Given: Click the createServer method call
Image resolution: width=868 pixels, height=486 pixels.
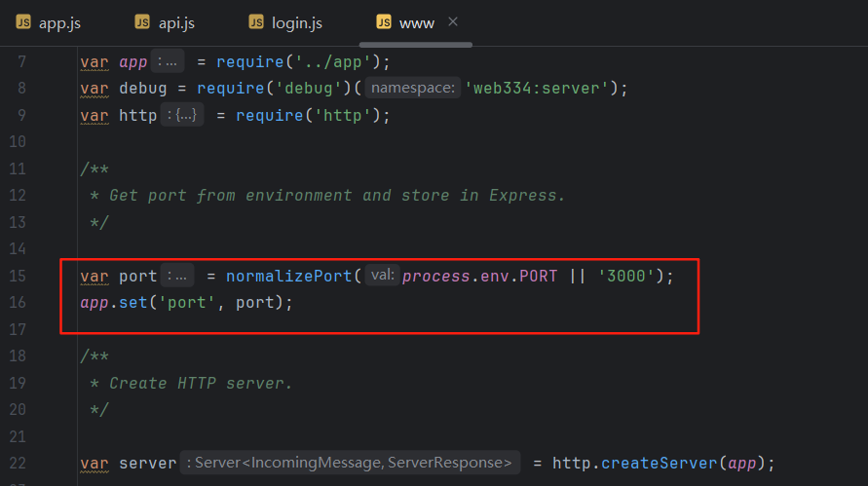Looking at the screenshot, I should point(659,463).
